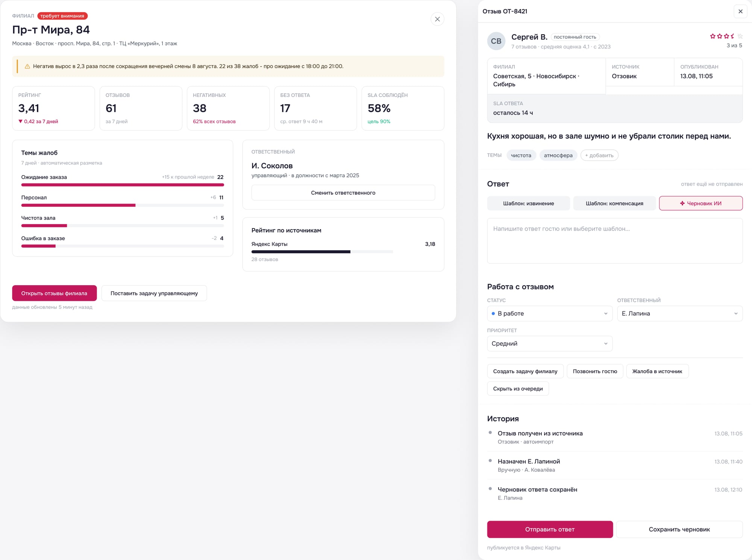Image resolution: width=752 pixels, height=560 pixels.
Task: Expand the Ответственный dropdown with Е. Лапина
Action: point(680,313)
